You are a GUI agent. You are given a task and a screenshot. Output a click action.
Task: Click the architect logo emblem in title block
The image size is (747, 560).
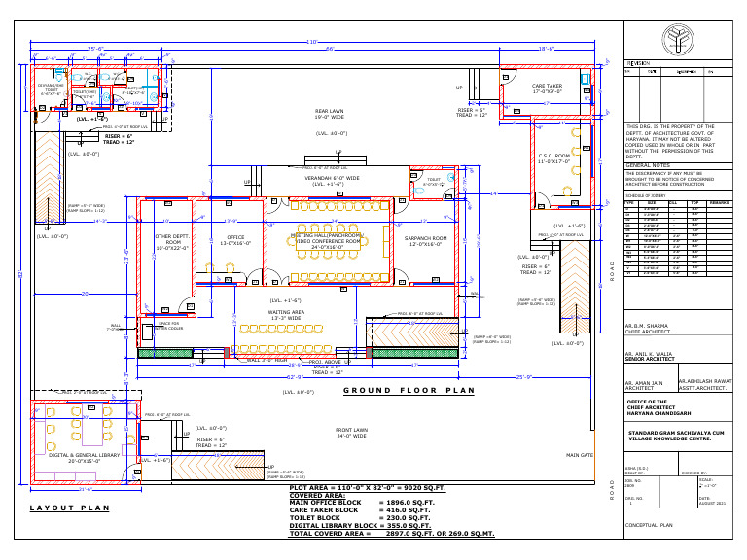click(677, 40)
